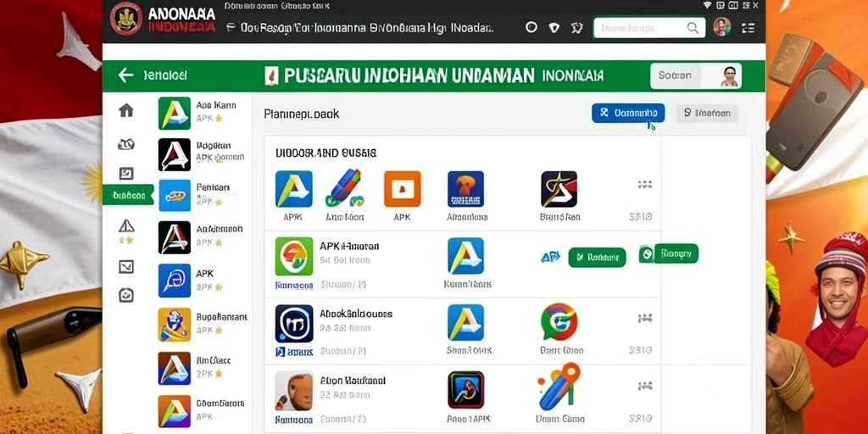
Task: Click the field with portrait in the green bar
Action: pyautogui.click(x=696, y=75)
